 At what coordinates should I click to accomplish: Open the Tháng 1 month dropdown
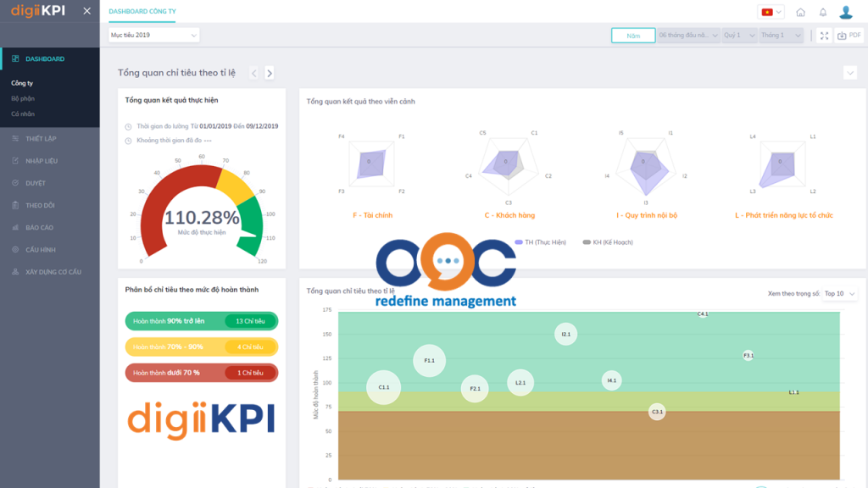(781, 36)
